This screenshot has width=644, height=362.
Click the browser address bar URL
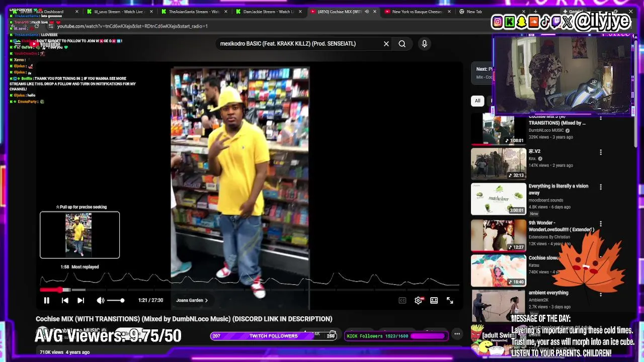[132, 26]
